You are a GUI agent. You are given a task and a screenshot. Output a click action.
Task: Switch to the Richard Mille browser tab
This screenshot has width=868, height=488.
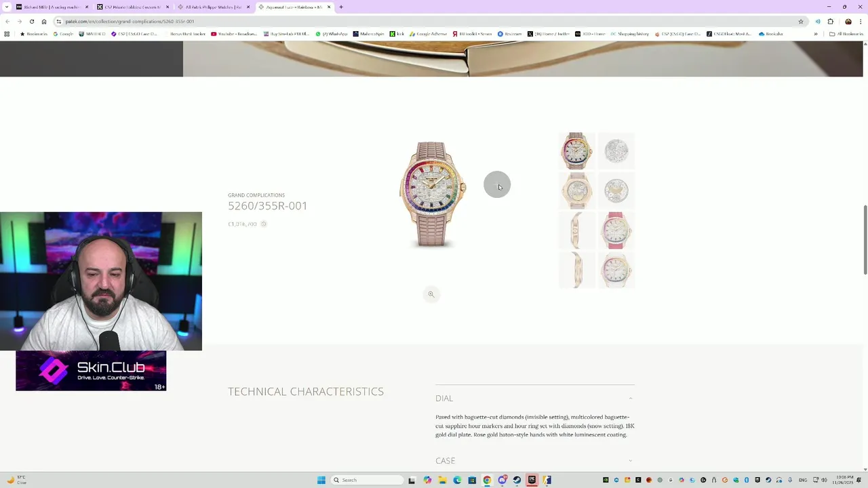tap(52, 7)
